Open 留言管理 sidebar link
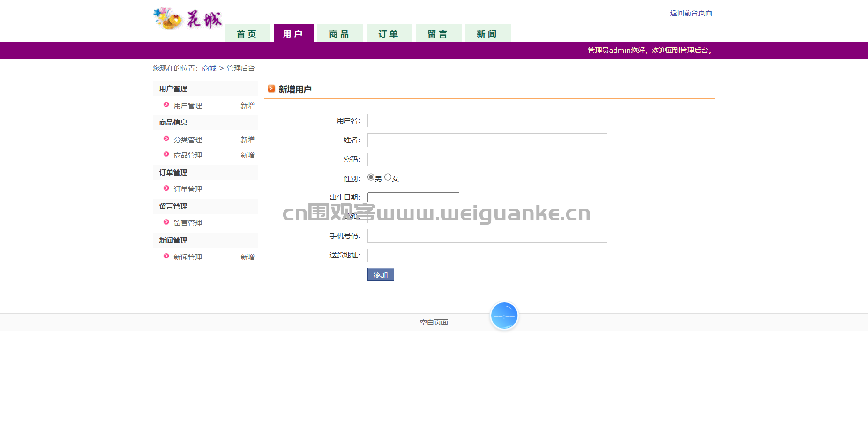The width and height of the screenshot is (868, 441). click(x=187, y=223)
